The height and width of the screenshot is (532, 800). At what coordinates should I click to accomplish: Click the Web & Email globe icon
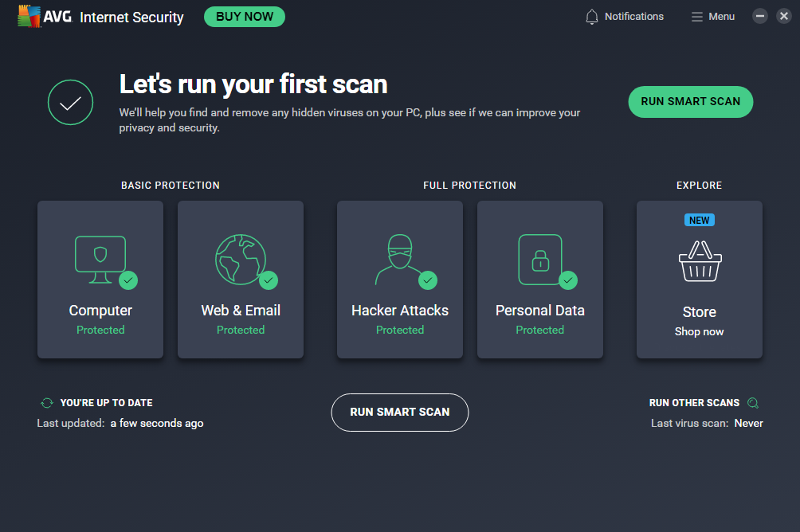[x=241, y=259]
